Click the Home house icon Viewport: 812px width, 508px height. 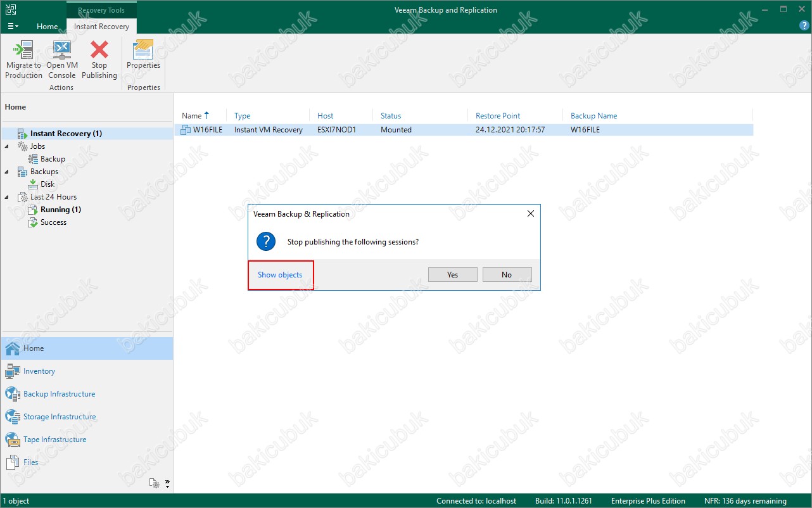pos(13,348)
